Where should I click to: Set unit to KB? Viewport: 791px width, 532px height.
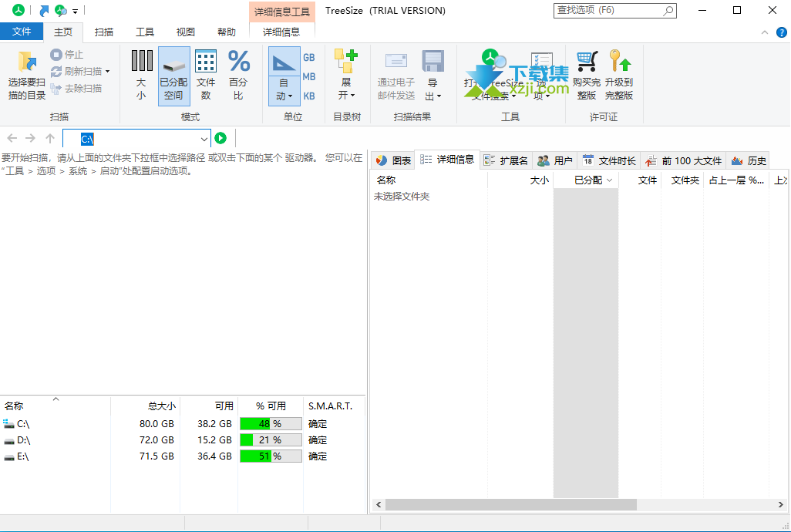(x=308, y=96)
